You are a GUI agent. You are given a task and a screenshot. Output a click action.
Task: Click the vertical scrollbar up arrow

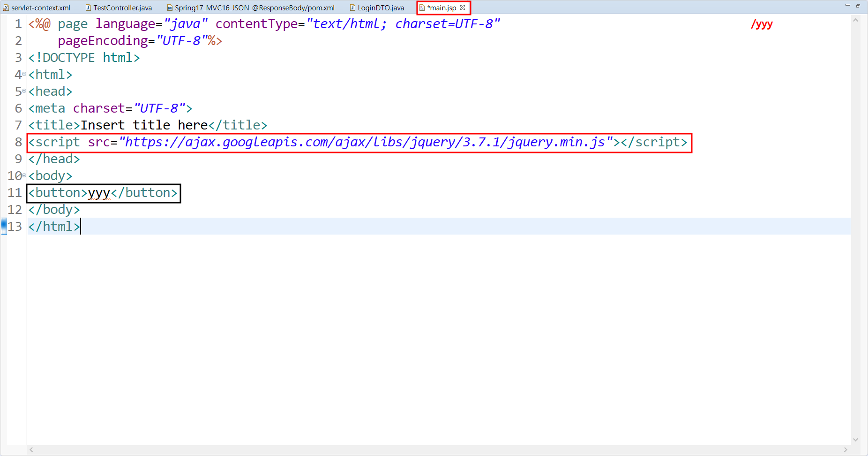(x=855, y=20)
